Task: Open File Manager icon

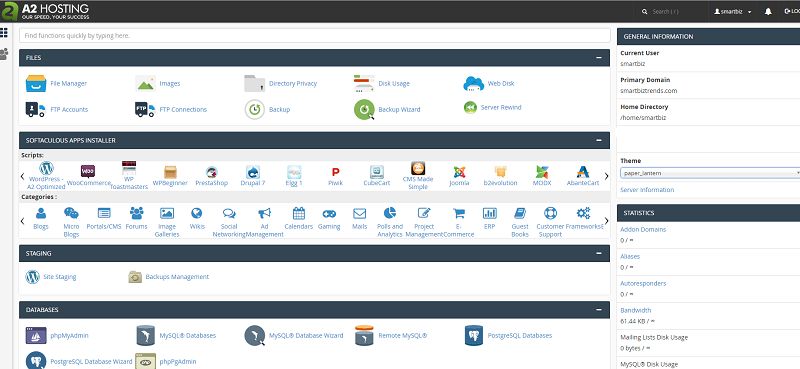Action: 36,84
